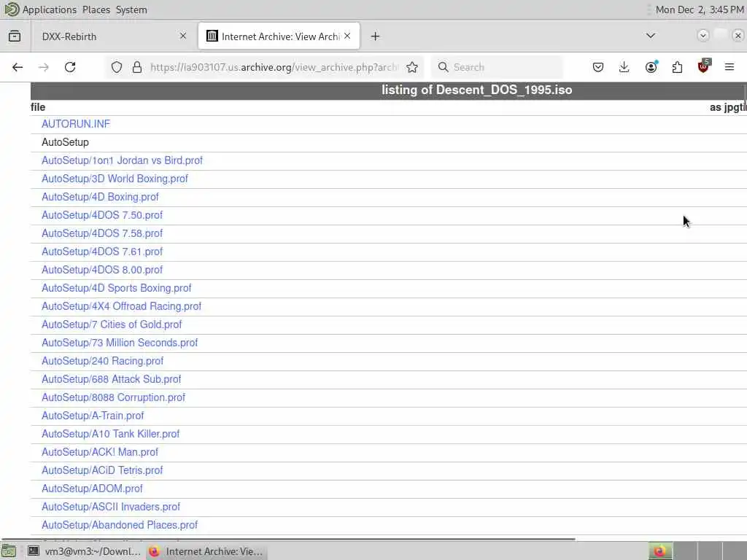Close the DXX-Rebirth tab
The width and height of the screenshot is (747, 560).
click(183, 36)
